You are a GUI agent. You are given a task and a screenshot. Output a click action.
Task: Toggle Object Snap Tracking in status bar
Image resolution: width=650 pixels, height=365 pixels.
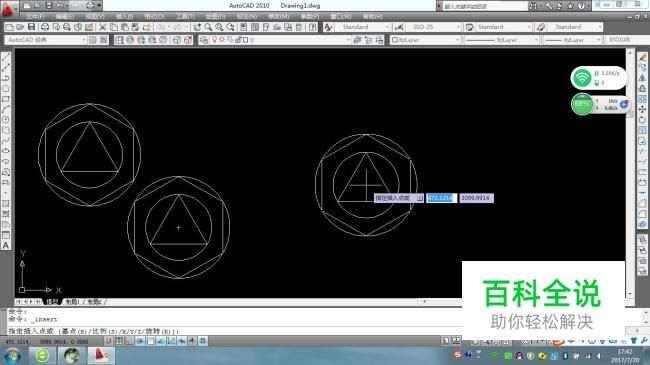161,341
